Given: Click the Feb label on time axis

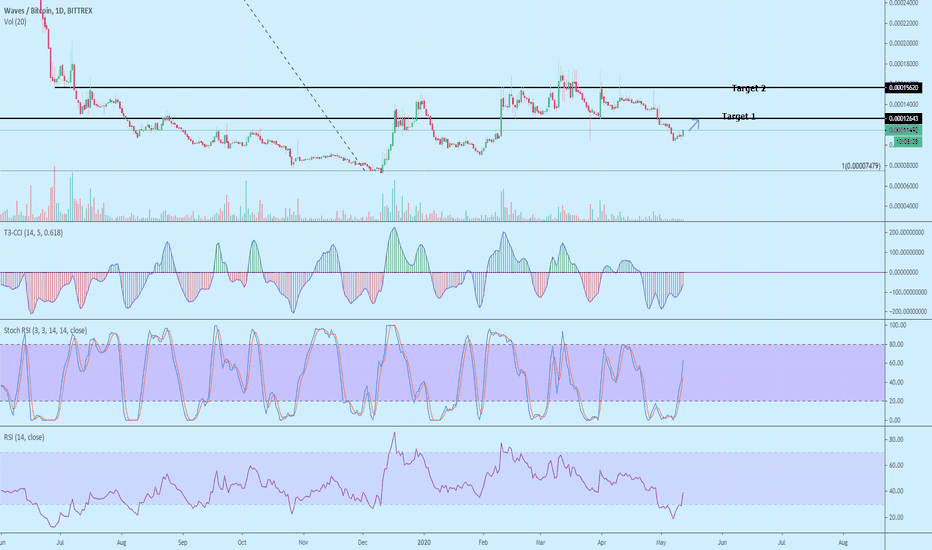Looking at the screenshot, I should pos(483,542).
